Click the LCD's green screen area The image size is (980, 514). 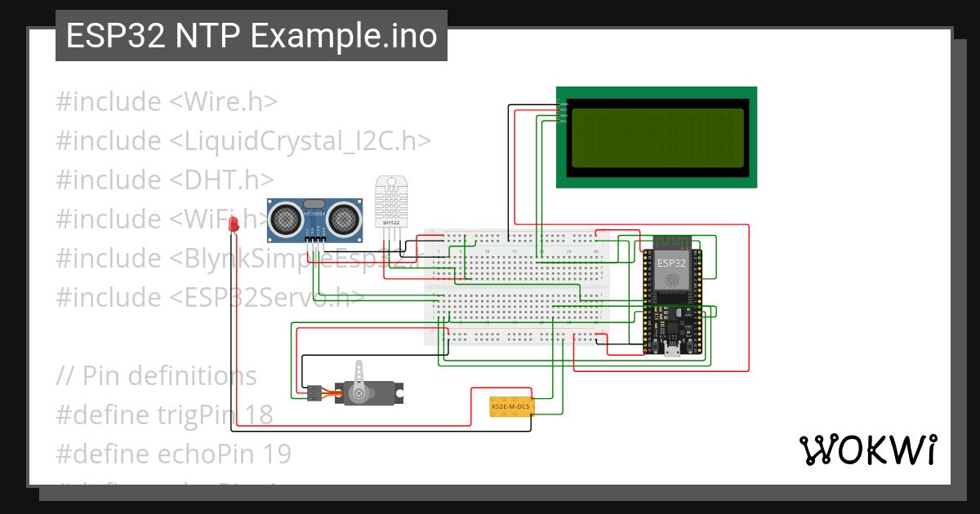(x=658, y=137)
